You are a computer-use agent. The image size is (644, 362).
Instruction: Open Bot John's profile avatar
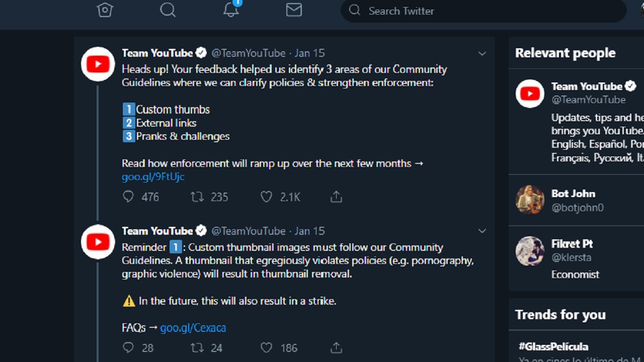[x=530, y=200]
